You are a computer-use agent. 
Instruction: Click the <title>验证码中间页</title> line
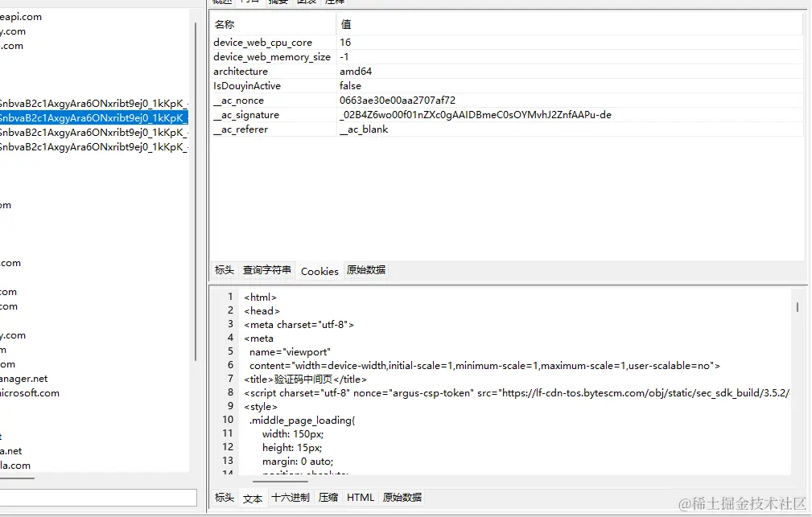click(x=306, y=380)
